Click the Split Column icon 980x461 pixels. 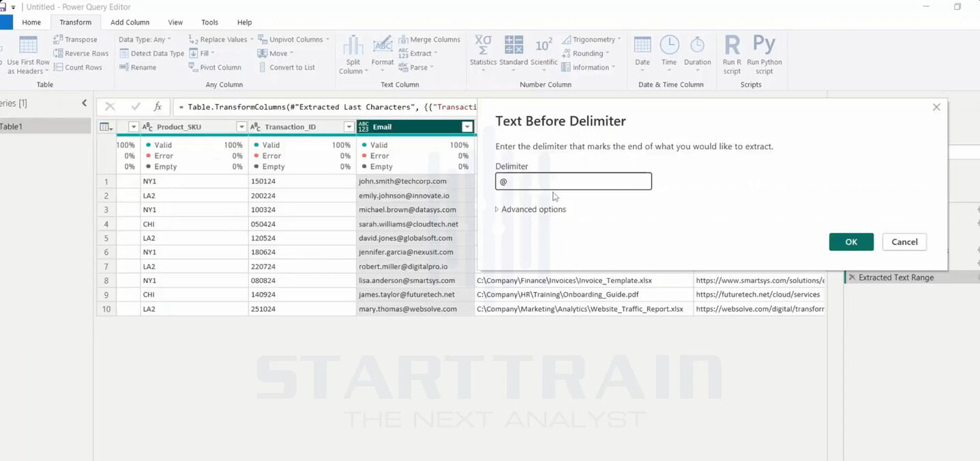[353, 45]
